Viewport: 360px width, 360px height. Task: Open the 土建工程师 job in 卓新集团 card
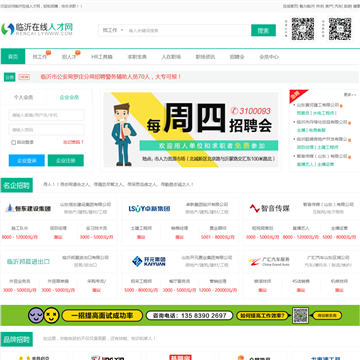[141, 228]
